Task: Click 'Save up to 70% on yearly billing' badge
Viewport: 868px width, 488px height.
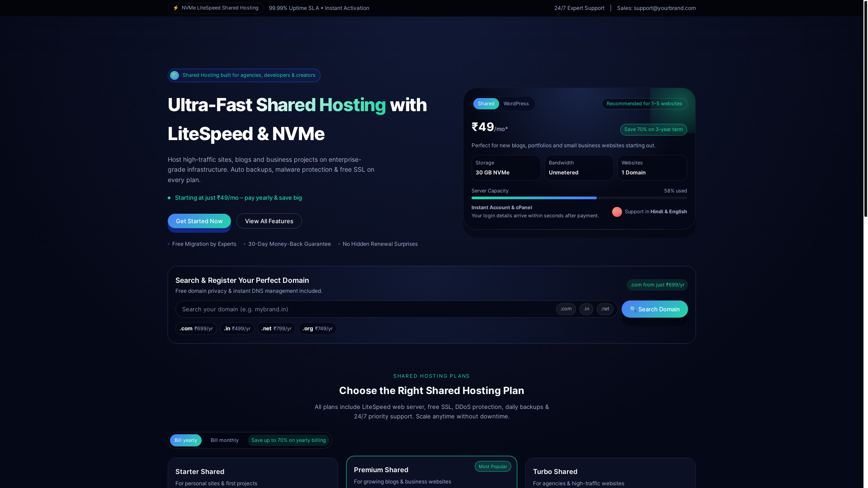Action: click(288, 441)
